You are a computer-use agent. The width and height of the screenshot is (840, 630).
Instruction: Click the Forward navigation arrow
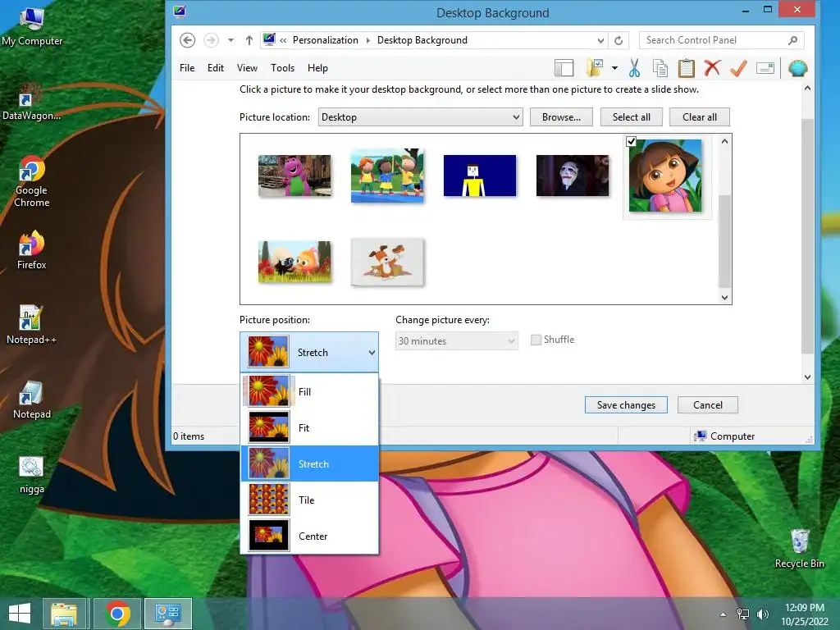pyautogui.click(x=211, y=40)
